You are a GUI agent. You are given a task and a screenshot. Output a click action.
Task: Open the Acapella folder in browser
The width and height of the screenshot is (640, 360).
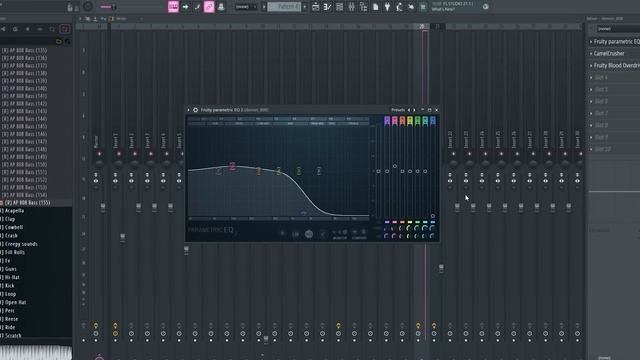point(14,211)
